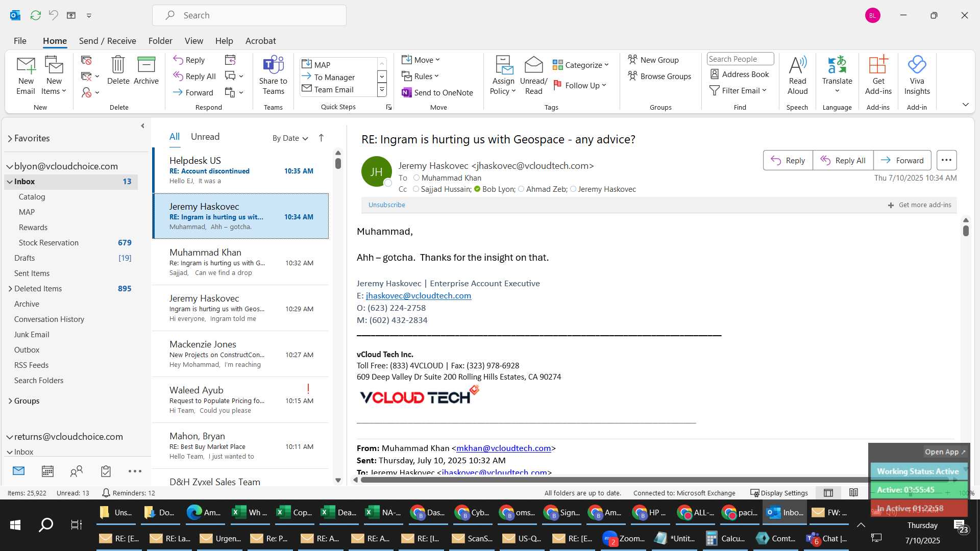The height and width of the screenshot is (551, 980).
Task: Toggle the reverse sort order arrow
Action: coord(321,138)
